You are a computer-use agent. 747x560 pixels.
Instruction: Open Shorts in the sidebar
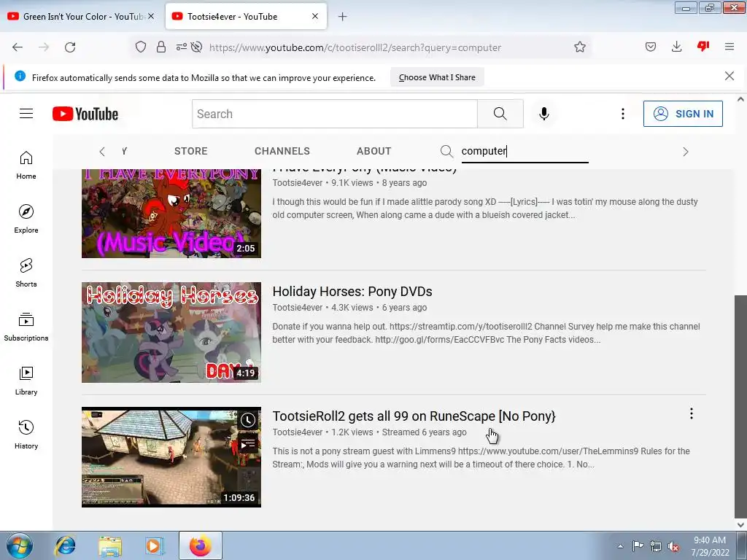tap(26, 273)
